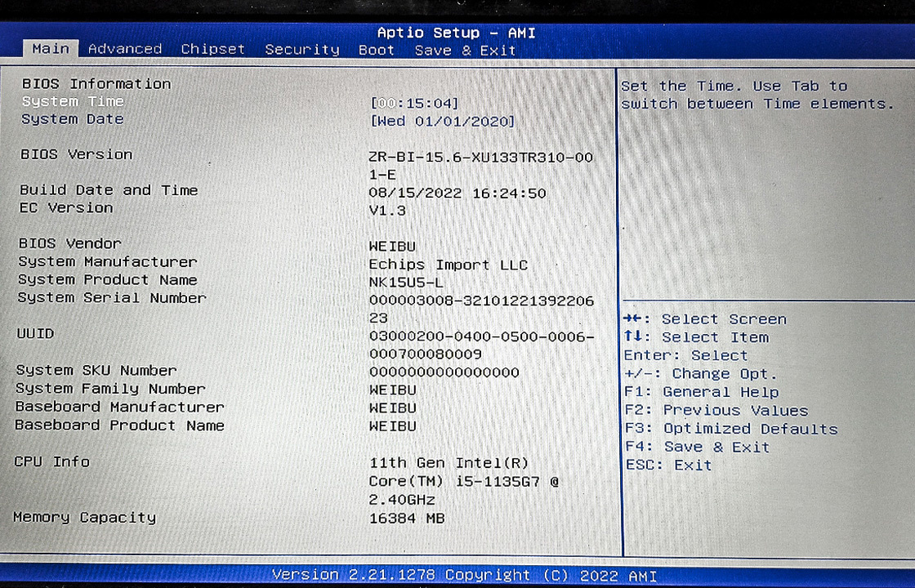Click the Baseboard Product Name label
Screen dimensions: 915x588
coord(119,425)
